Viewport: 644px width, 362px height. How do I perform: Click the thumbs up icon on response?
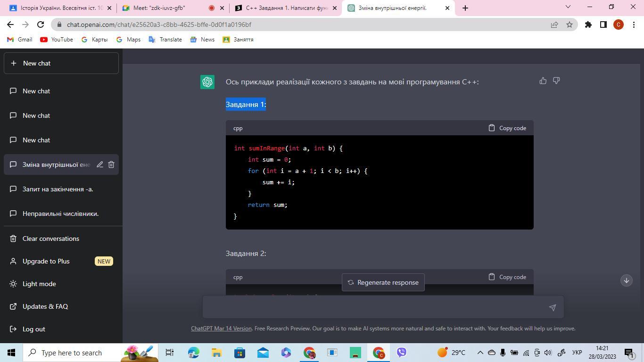pos(543,81)
